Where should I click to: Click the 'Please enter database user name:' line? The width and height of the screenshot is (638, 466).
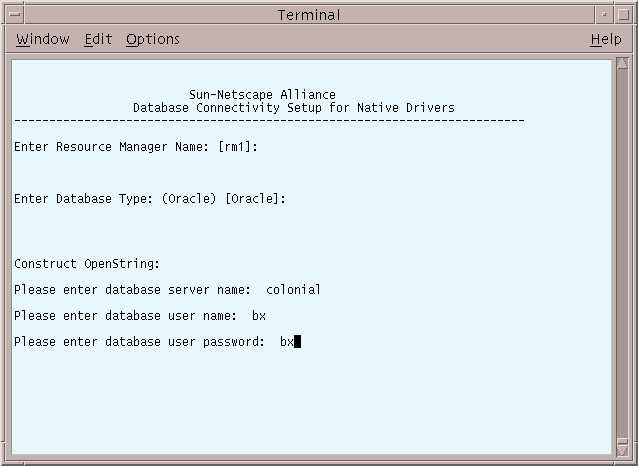coord(140,316)
